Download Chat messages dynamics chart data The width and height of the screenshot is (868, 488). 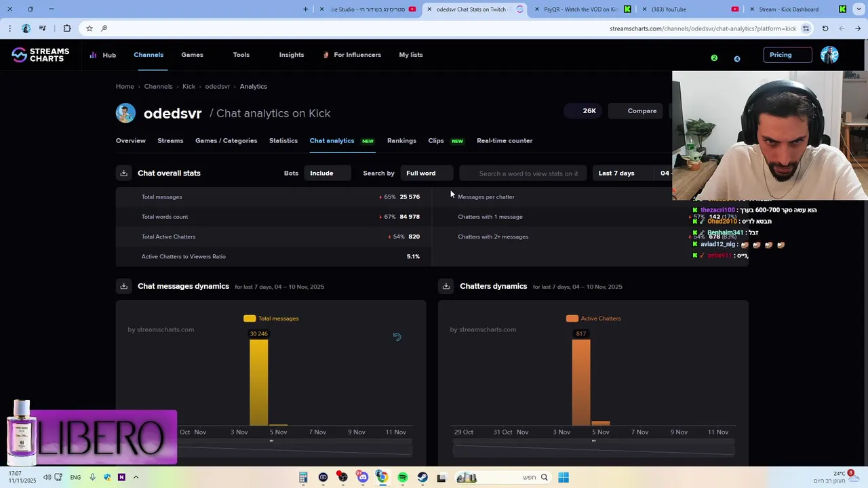pyautogui.click(x=123, y=287)
